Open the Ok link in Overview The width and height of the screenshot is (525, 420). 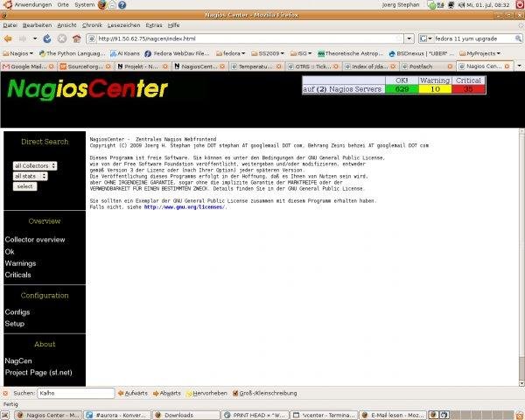pyautogui.click(x=10, y=251)
